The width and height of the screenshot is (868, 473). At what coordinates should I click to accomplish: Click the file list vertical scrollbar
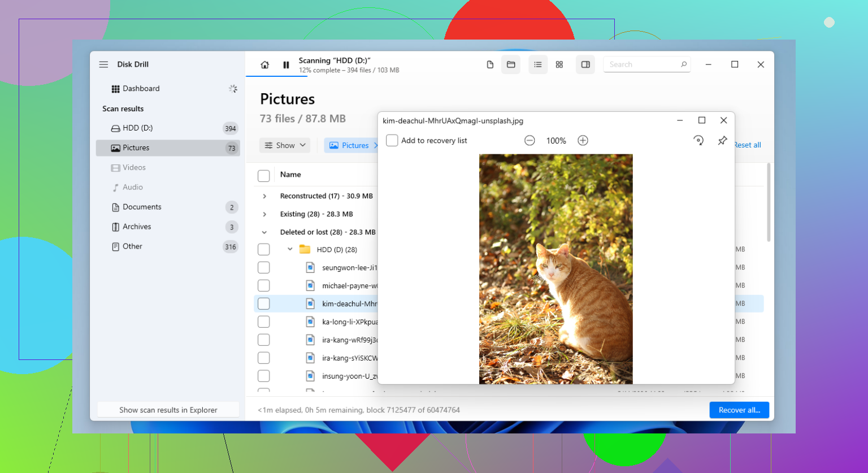click(768, 202)
